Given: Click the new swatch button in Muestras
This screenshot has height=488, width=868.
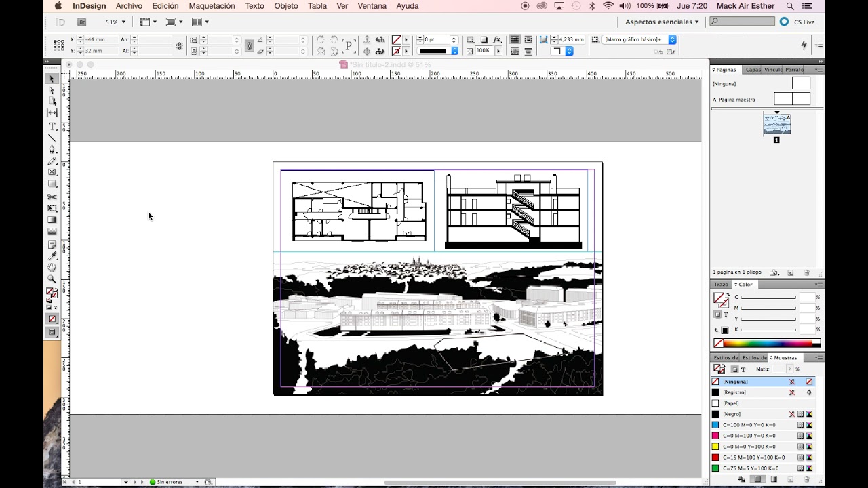Looking at the screenshot, I should click(x=789, y=479).
